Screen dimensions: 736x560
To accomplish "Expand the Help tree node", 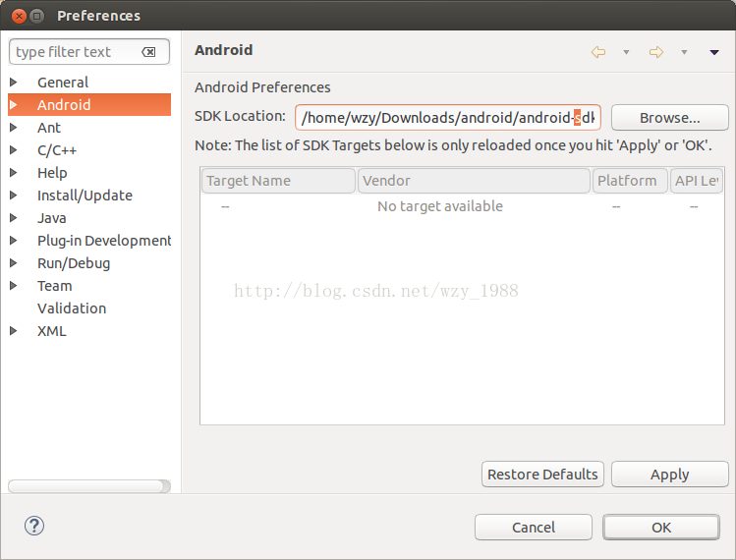I will click(14, 172).
